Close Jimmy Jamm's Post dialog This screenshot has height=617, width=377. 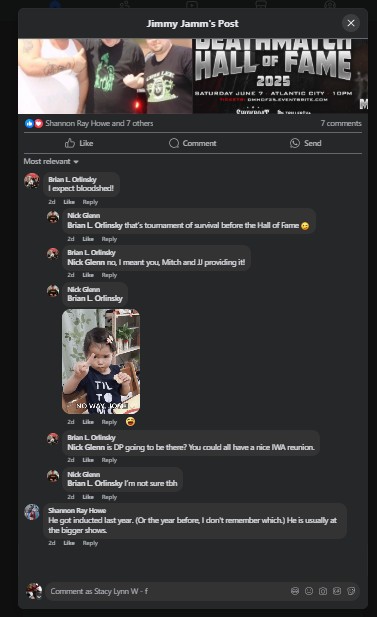pos(351,23)
